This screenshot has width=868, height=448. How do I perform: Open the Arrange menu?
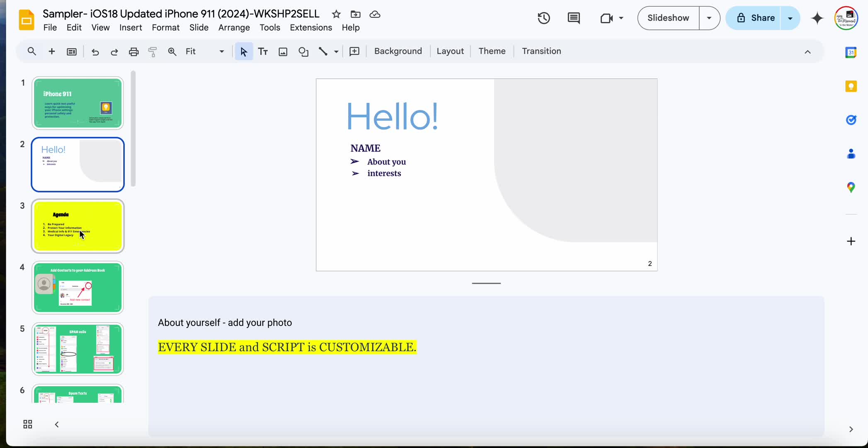coord(234,27)
